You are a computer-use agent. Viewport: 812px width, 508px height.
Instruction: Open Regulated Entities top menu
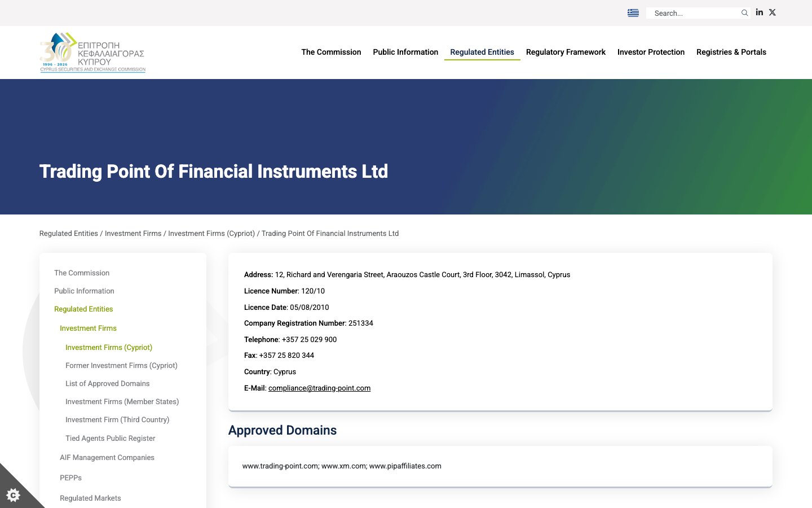coord(482,52)
